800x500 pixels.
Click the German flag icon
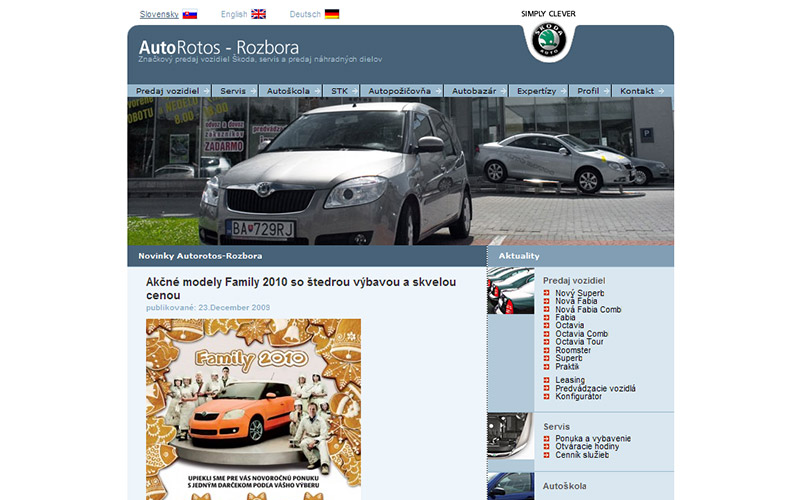click(x=332, y=14)
